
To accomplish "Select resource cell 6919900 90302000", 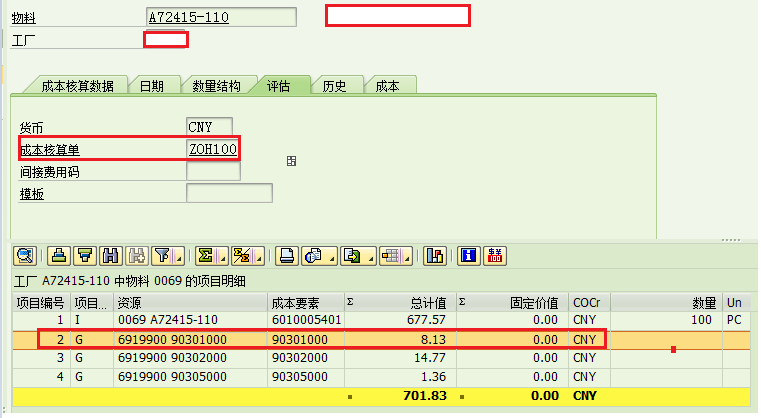I will pos(190,358).
